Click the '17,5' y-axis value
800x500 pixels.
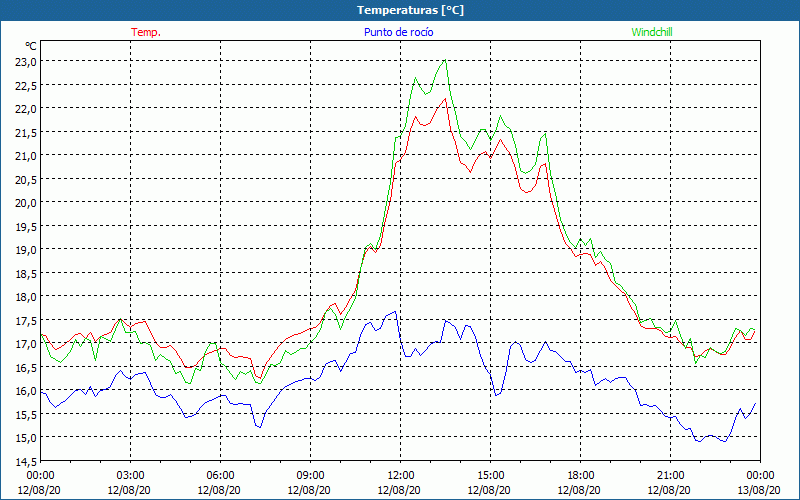coord(26,320)
